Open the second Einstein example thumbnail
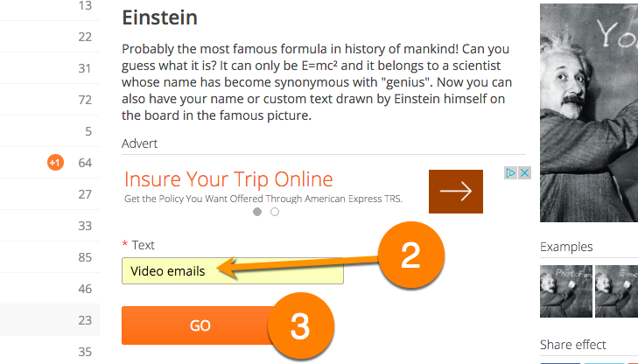638x364 pixels. [616, 291]
